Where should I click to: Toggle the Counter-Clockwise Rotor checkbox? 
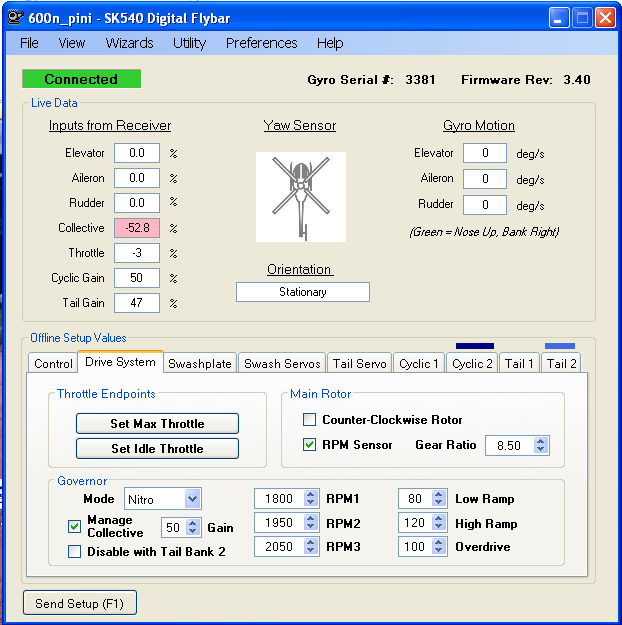point(309,419)
